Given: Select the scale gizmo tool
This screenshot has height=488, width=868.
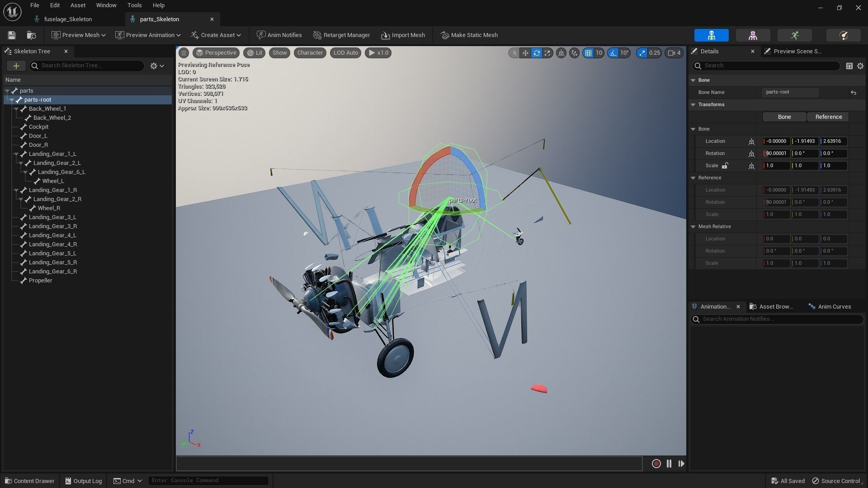Looking at the screenshot, I should pos(547,53).
